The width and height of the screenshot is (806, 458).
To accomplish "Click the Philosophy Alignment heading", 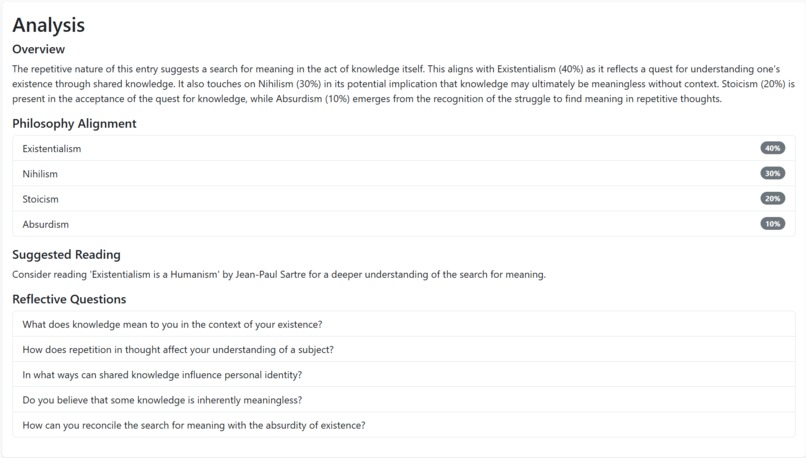I will coord(74,124).
